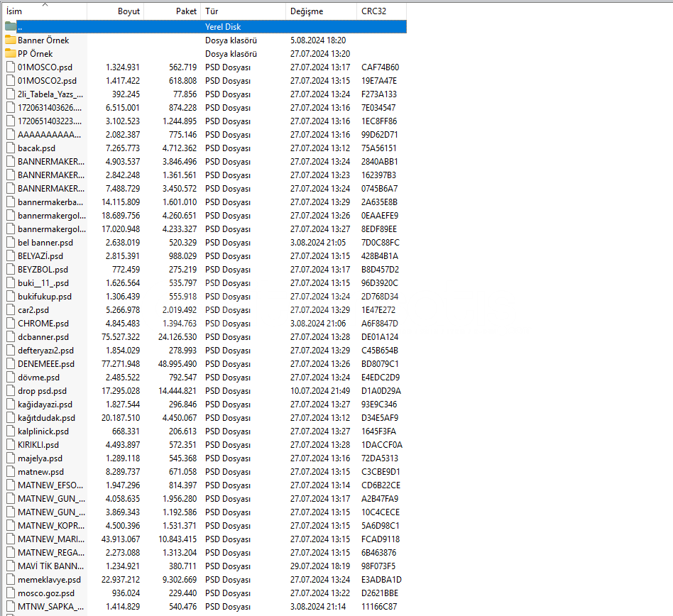Click the file icon of dövme.psd
Screen dimensions: 673x616
(11, 378)
